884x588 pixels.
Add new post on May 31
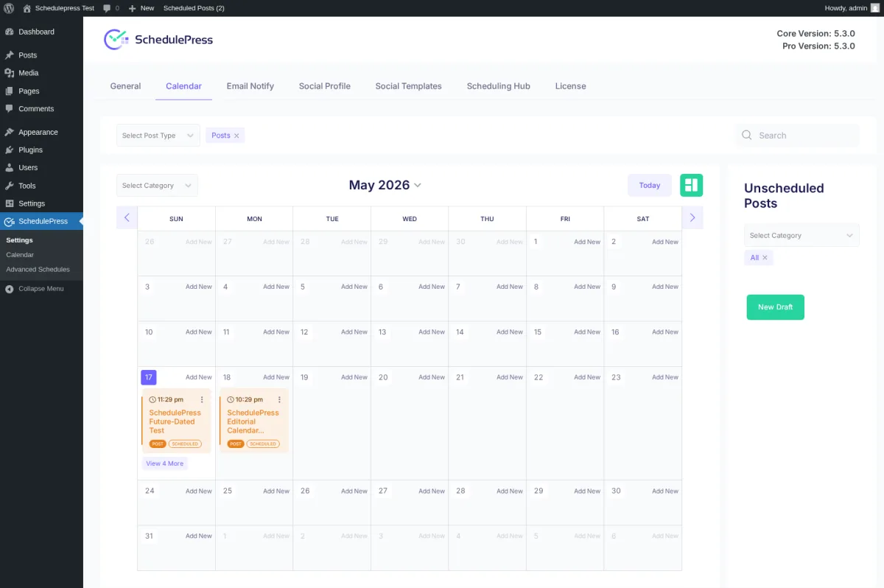point(199,536)
